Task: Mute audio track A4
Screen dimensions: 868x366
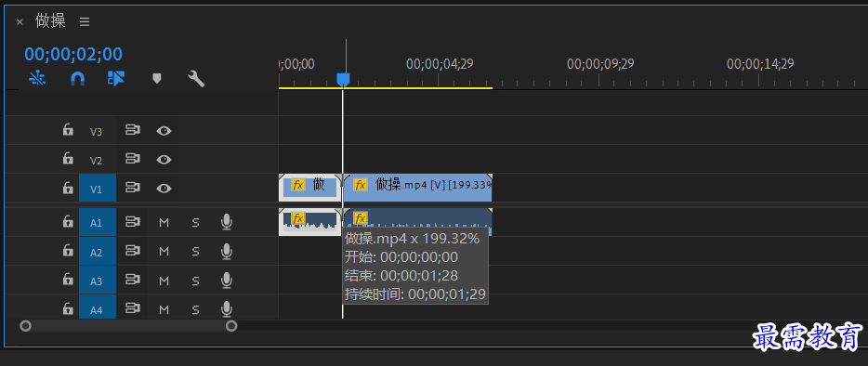Action: pyautogui.click(x=164, y=309)
